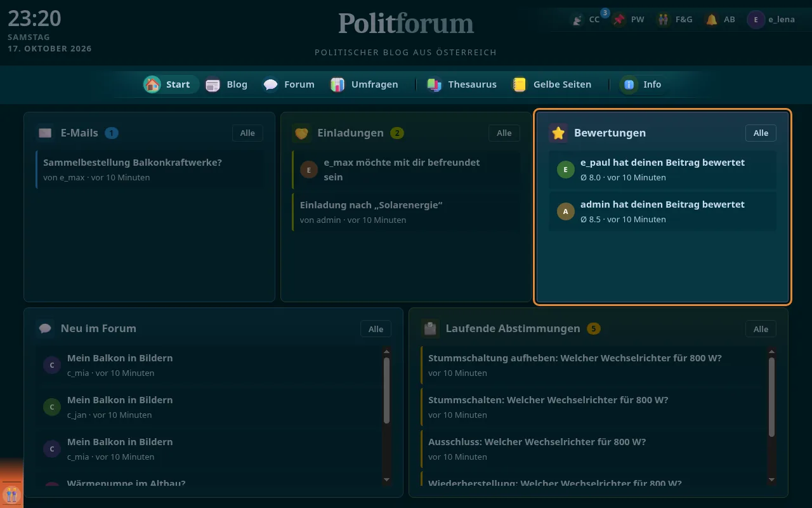Click the Info icon in navigation

[629, 84]
